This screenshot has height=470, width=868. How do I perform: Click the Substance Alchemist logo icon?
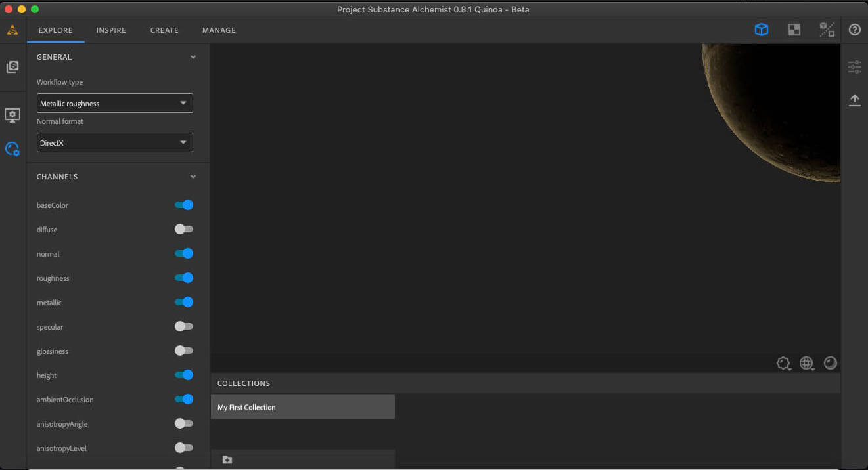(12, 30)
